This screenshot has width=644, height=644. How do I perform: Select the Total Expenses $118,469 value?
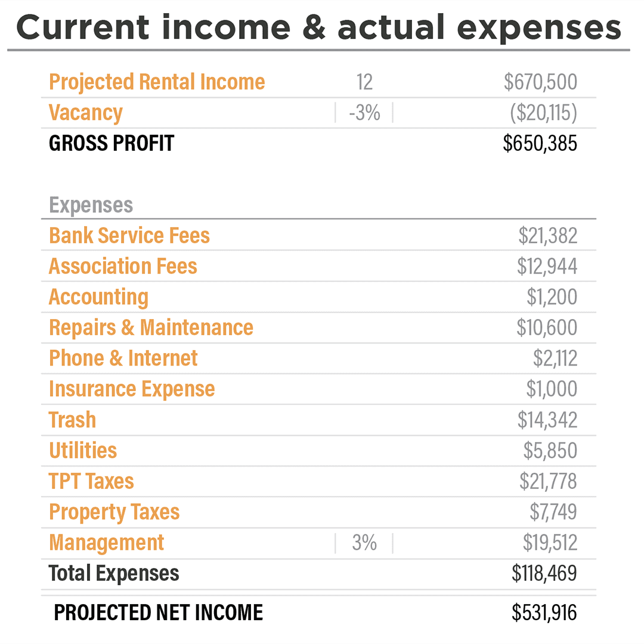(544, 574)
